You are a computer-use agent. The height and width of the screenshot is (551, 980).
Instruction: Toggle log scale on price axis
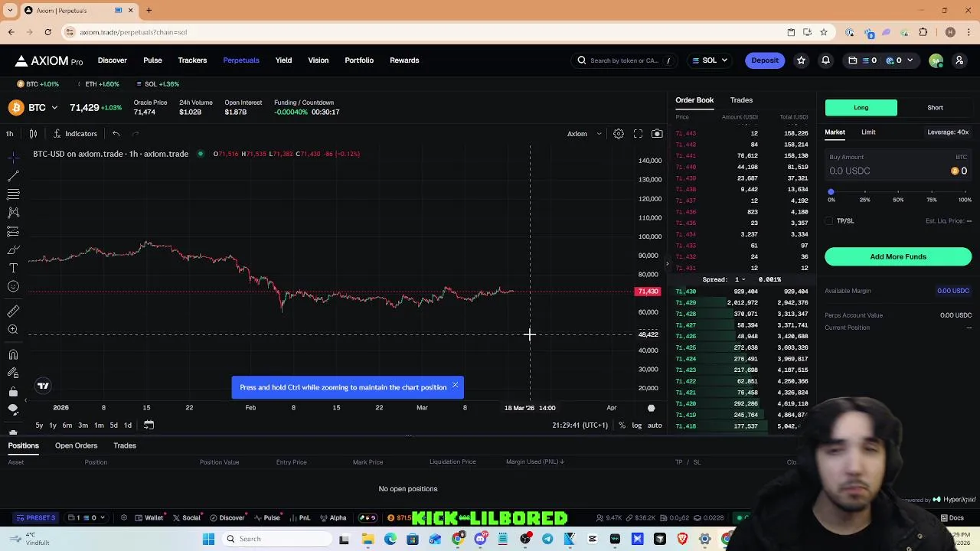pos(636,425)
